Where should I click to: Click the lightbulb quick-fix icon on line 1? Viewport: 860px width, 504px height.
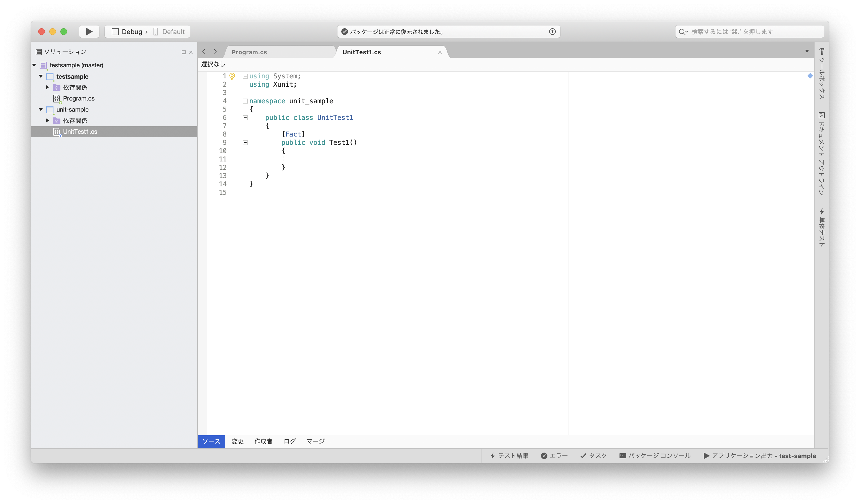pos(232,76)
